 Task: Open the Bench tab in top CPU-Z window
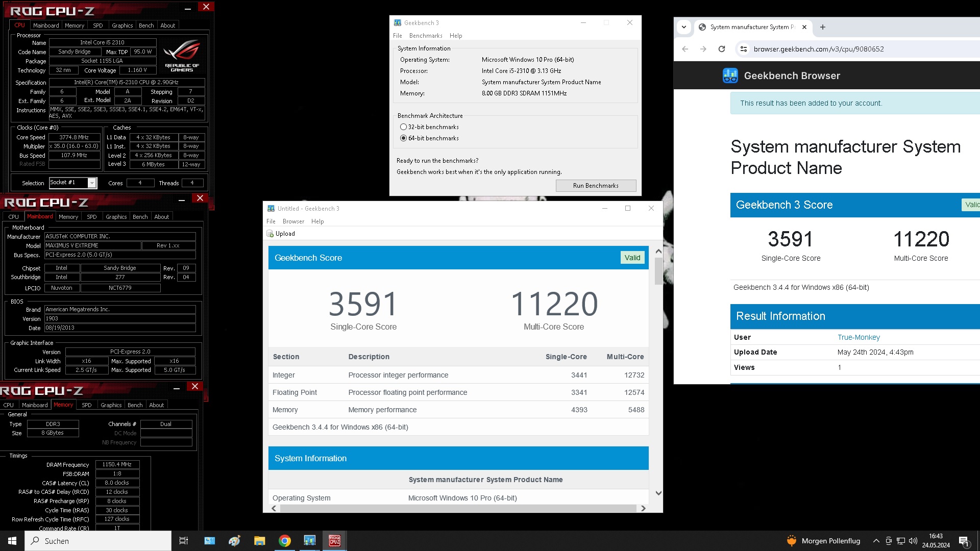click(x=146, y=26)
